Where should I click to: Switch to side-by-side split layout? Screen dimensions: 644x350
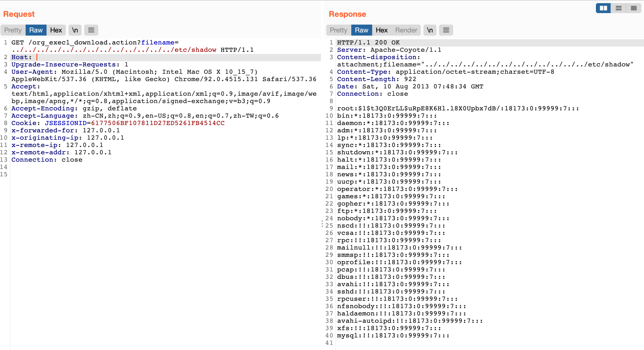point(603,8)
